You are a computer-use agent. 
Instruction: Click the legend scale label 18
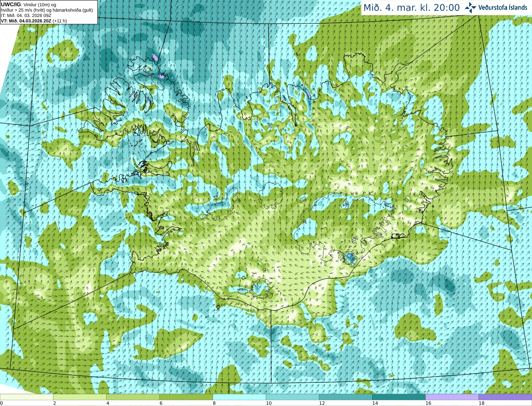[x=481, y=403]
